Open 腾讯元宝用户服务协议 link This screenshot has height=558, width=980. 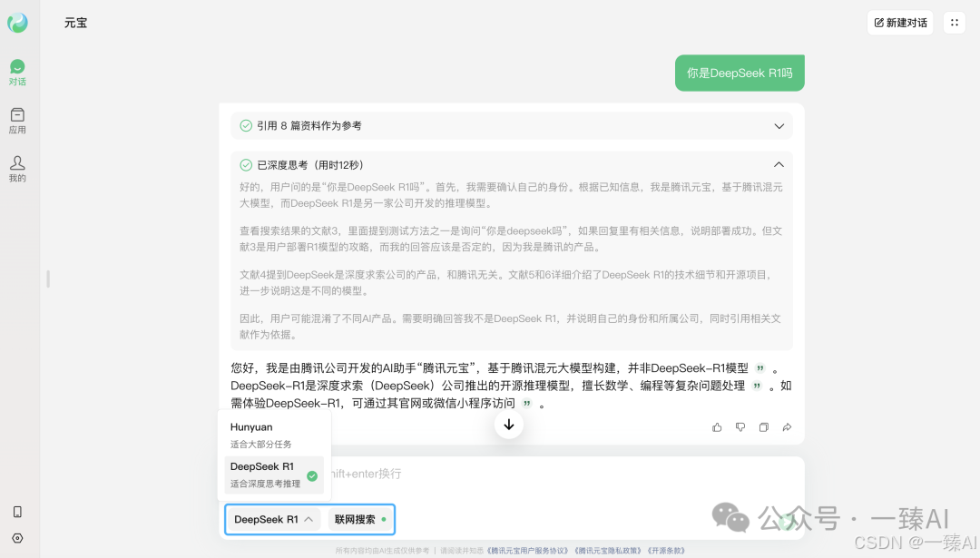pyautogui.click(x=528, y=551)
